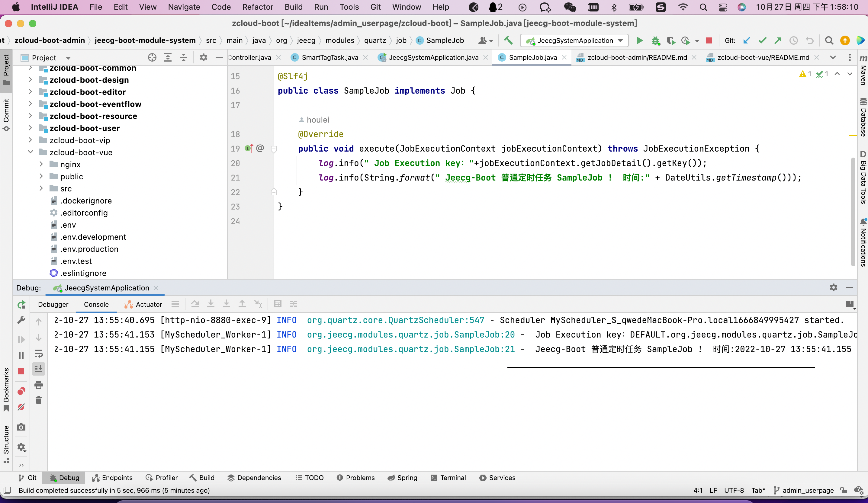Print console output with printer icon
Screen dimensions: 868x503
coord(39,385)
